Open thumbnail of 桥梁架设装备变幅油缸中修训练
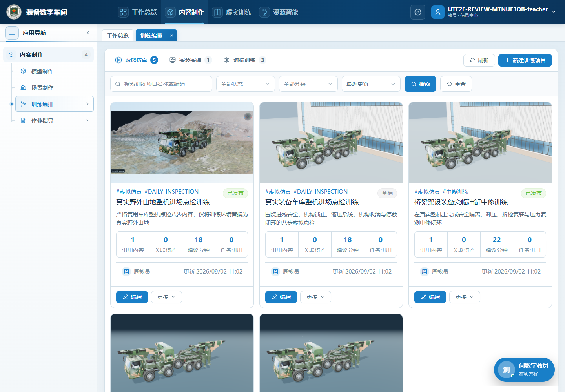The width and height of the screenshot is (565, 392). pos(480,142)
